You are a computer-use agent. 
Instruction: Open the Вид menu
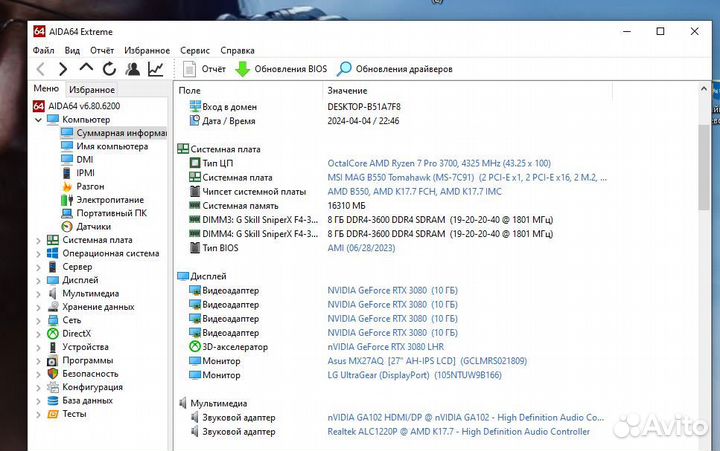click(x=72, y=50)
